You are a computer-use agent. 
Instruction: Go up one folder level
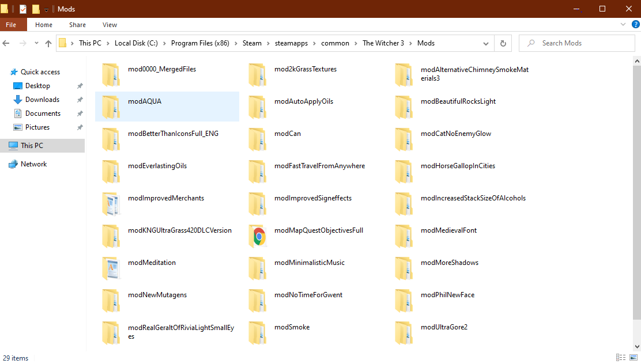coord(48,43)
